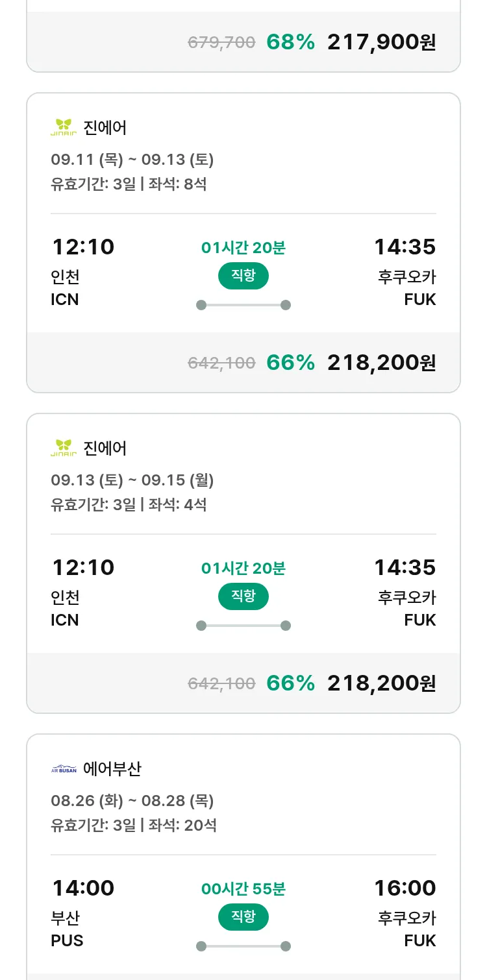
Task: Open 에어부산 flight dated 08.26 ~ 08.28
Action: 112,769
